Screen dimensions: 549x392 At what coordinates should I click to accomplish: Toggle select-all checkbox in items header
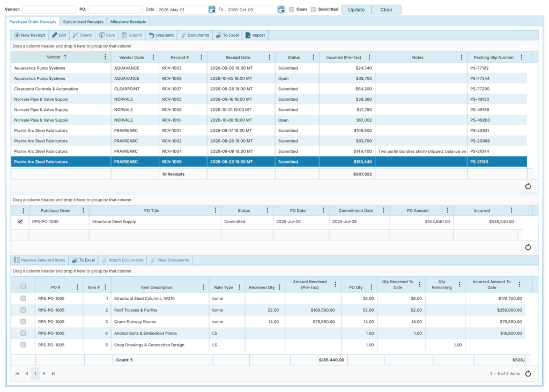coord(23,286)
